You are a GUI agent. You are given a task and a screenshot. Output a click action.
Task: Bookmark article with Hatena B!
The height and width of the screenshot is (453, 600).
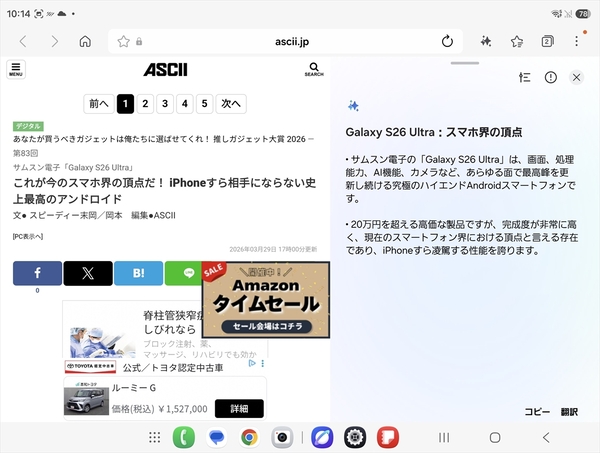[139, 273]
